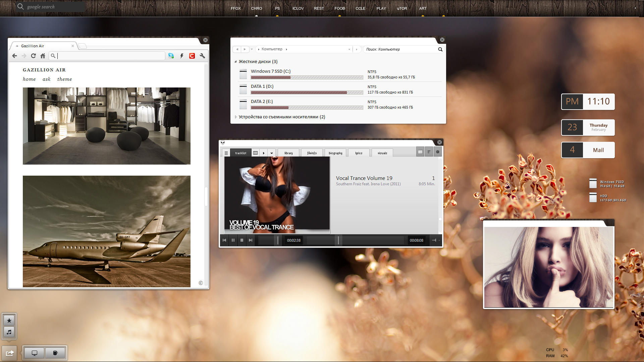644x362 pixels.
Task: Focus the browser address bar
Action: (107, 56)
